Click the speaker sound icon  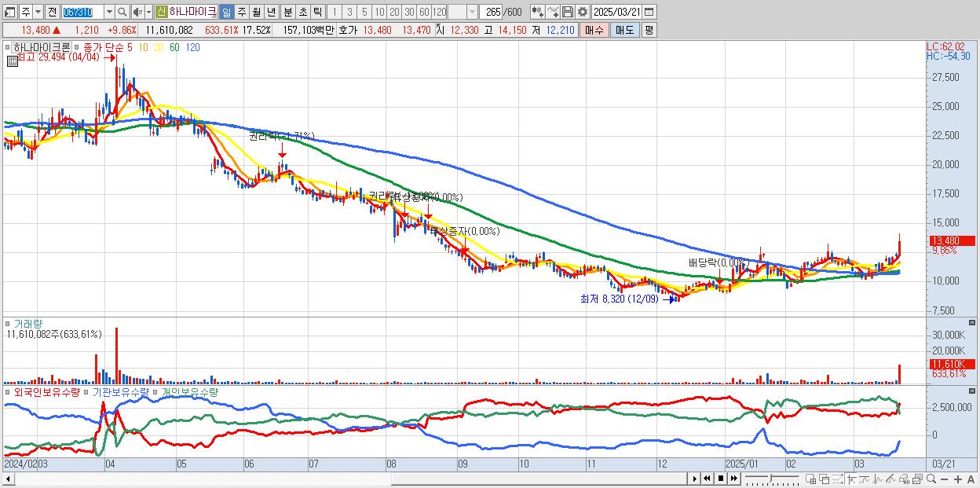tap(137, 12)
